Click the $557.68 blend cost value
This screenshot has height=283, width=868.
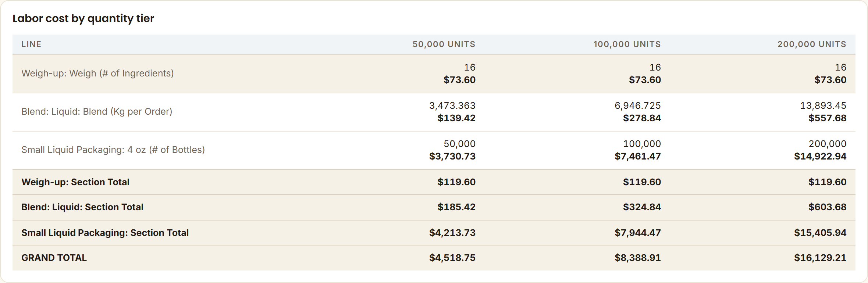(x=828, y=118)
